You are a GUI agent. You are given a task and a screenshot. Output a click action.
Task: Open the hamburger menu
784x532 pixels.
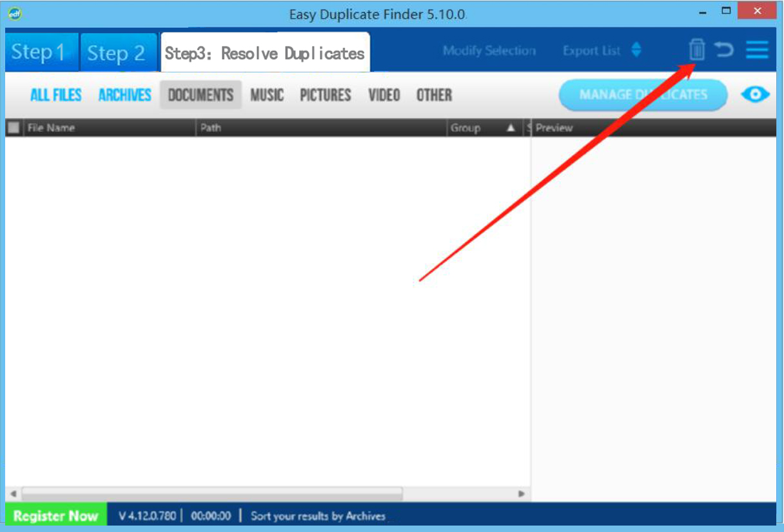pos(758,50)
